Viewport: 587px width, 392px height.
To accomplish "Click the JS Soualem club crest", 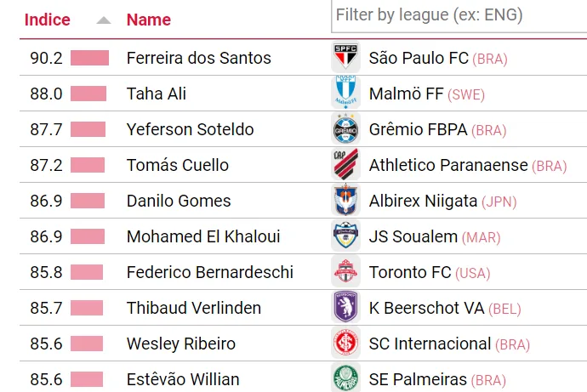I will click(x=345, y=236).
